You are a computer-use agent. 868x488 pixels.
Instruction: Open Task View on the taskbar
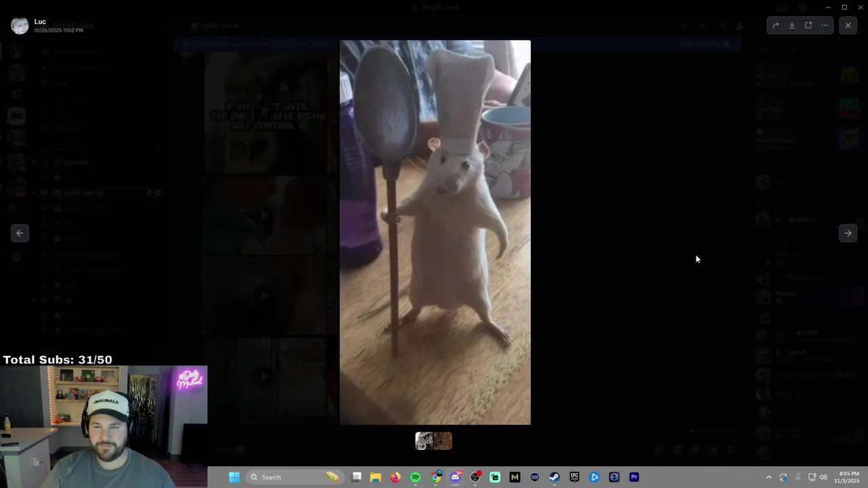357,477
